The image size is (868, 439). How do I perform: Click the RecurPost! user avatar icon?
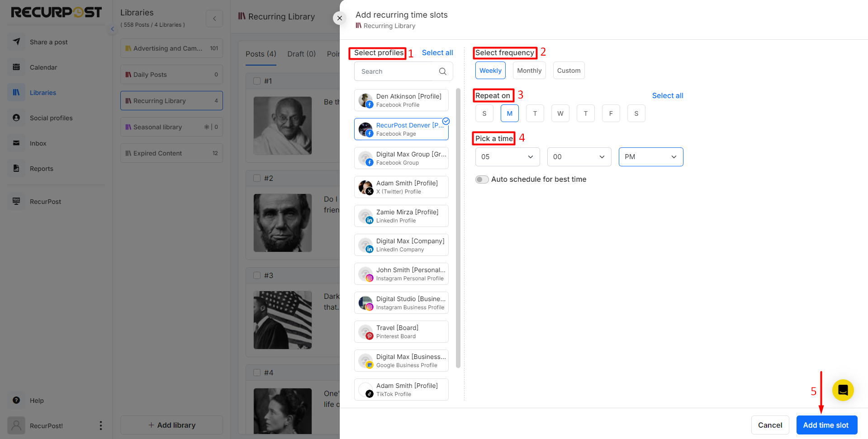(16, 425)
